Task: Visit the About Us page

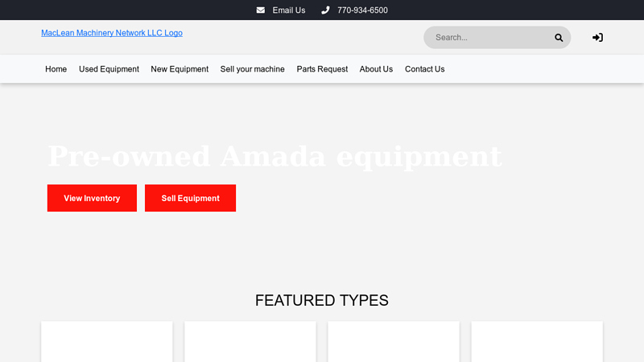Action: (x=376, y=69)
